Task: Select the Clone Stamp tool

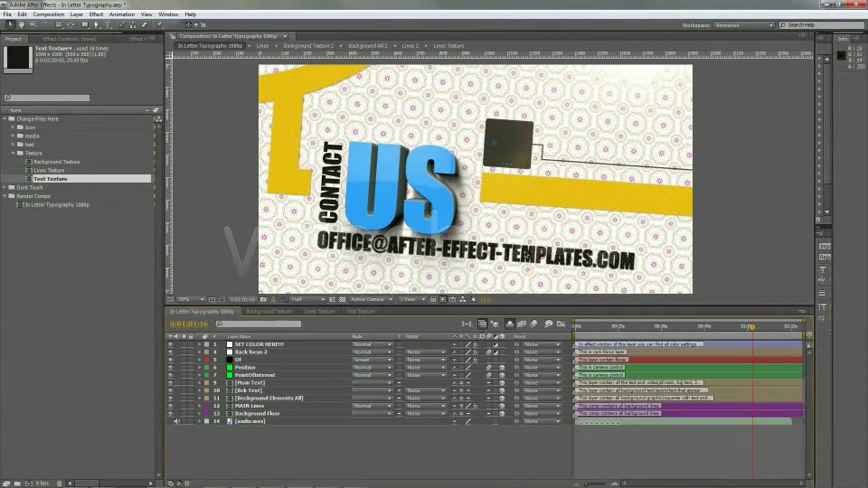Action: click(133, 25)
